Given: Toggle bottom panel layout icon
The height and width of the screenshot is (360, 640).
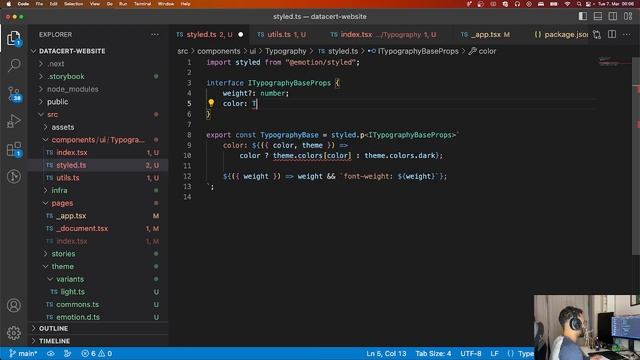Looking at the screenshot, I should pos(598,16).
